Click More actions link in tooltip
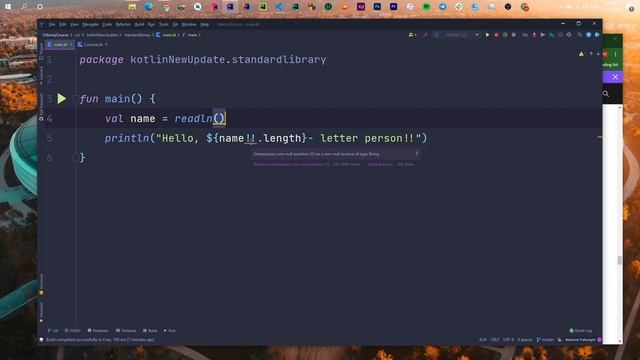 pos(380,164)
